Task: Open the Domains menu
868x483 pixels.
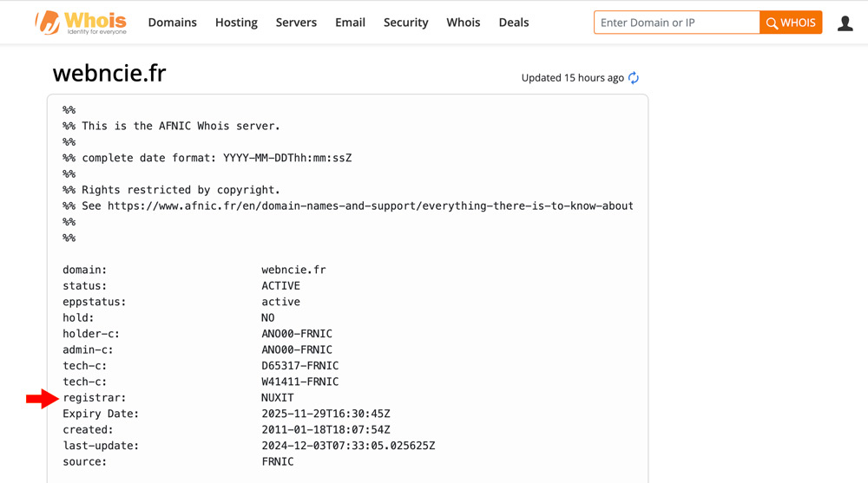Action: pos(172,23)
